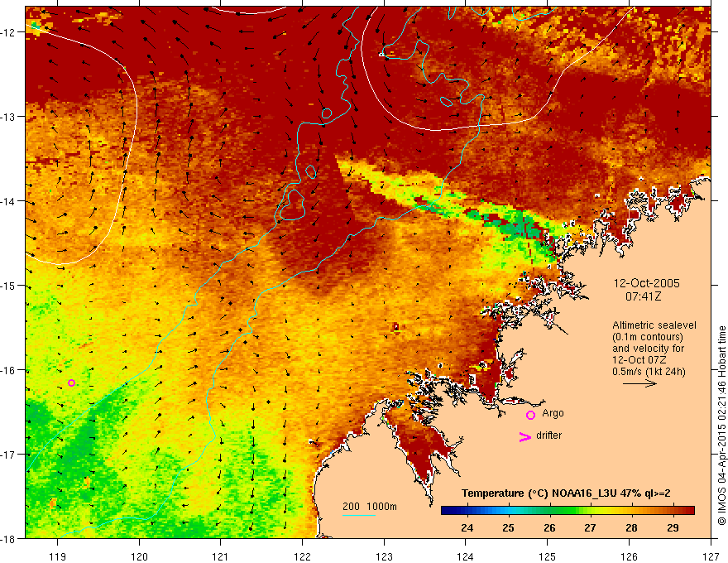The width and height of the screenshot is (728, 563).
Task: Click the color bar tick label 27
Action: pyautogui.click(x=590, y=528)
